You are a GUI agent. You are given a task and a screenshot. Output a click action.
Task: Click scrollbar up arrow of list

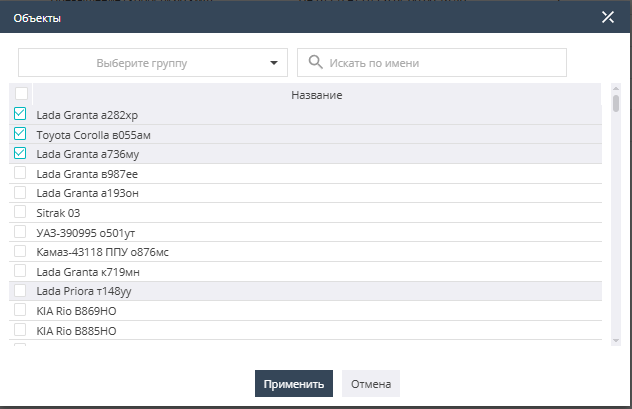615,88
